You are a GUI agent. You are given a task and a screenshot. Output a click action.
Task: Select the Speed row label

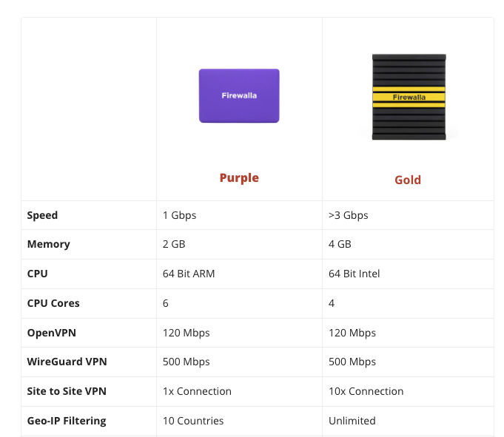click(42, 215)
